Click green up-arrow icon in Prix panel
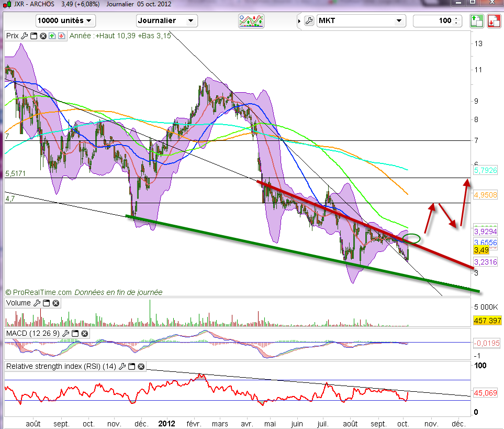The image size is (504, 429). 52,36
